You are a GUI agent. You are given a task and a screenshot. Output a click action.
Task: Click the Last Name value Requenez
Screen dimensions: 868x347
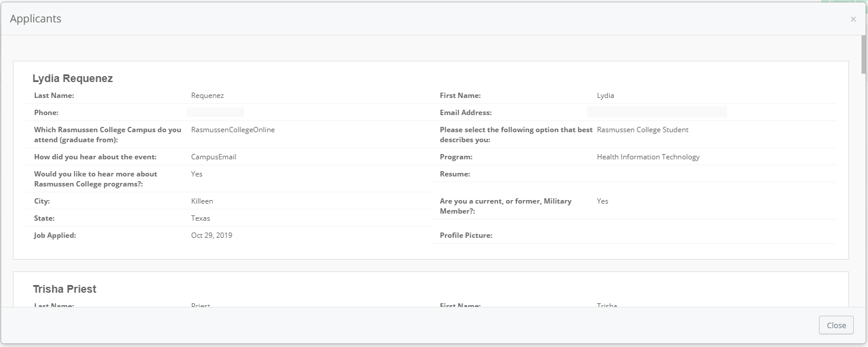[x=207, y=96]
